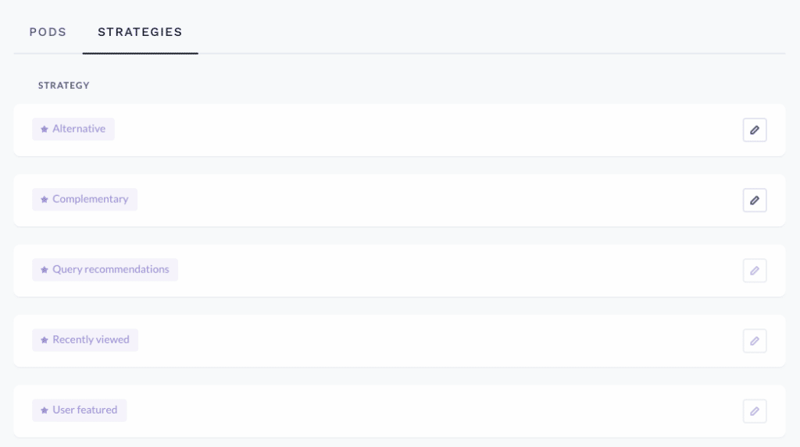Viewport: 800px width, 447px height.
Task: Switch to the Pods tab
Action: pos(48,32)
